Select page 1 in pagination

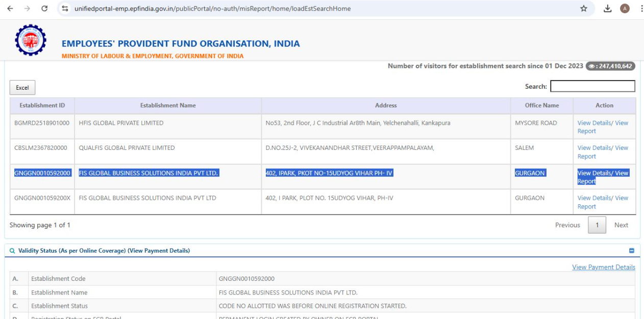click(597, 225)
